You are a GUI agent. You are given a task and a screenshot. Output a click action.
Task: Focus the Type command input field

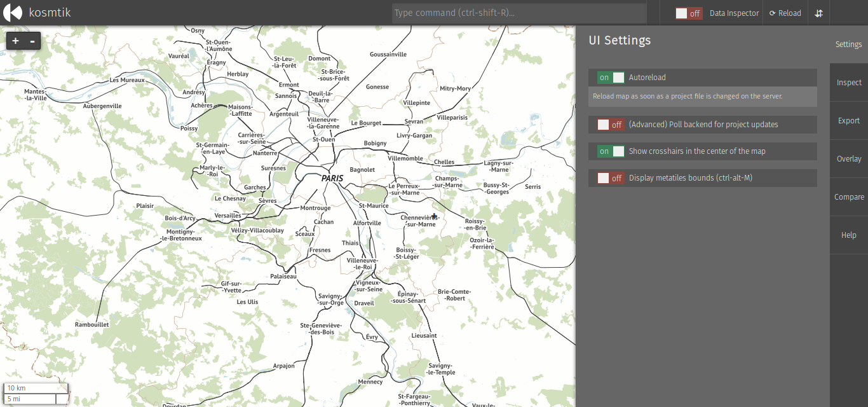point(519,13)
